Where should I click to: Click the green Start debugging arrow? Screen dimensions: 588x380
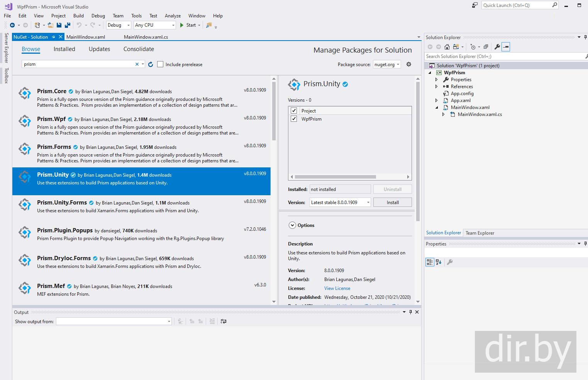(x=182, y=25)
